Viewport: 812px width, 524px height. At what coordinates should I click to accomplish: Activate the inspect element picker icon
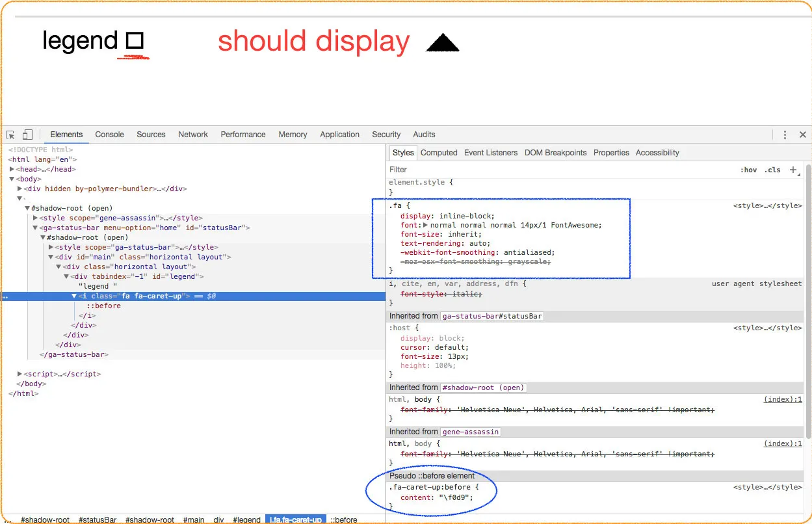click(x=10, y=135)
